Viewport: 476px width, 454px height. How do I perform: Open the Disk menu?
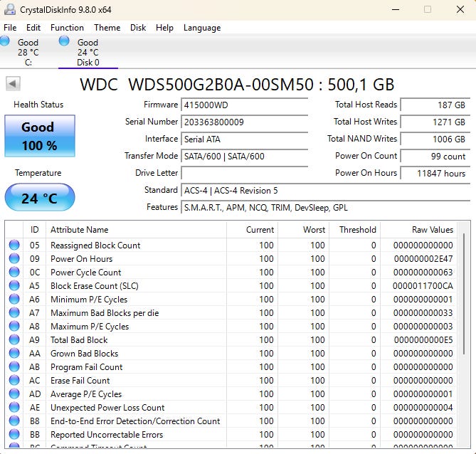coord(138,28)
